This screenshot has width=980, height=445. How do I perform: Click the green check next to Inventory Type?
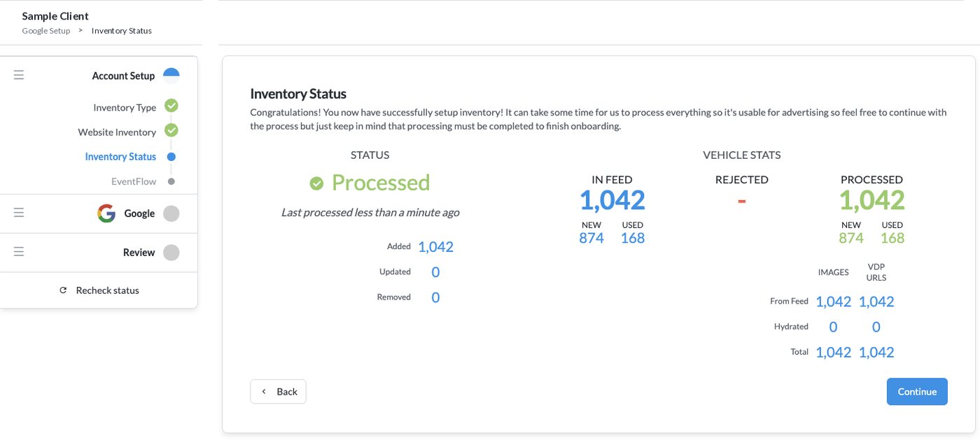coord(171,106)
